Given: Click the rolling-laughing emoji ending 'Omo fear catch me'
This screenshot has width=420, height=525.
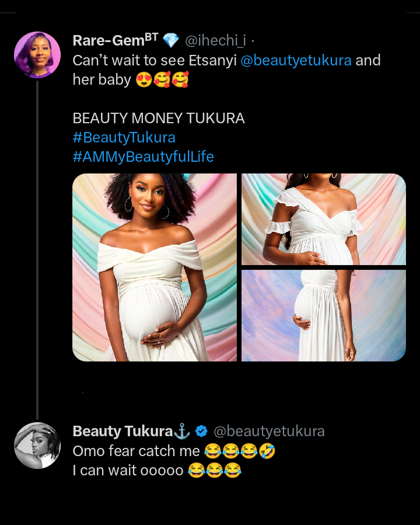Looking at the screenshot, I should tap(268, 451).
